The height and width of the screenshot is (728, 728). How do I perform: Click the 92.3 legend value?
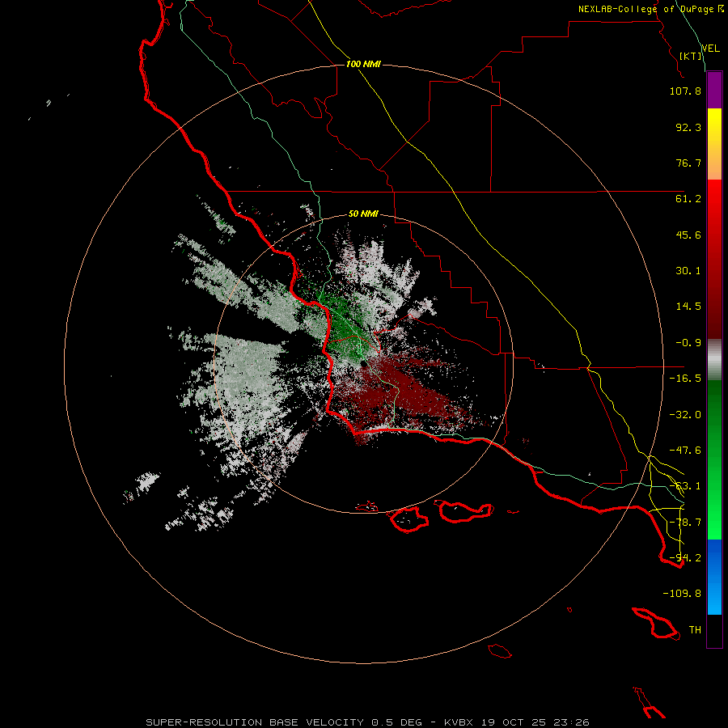688,127
